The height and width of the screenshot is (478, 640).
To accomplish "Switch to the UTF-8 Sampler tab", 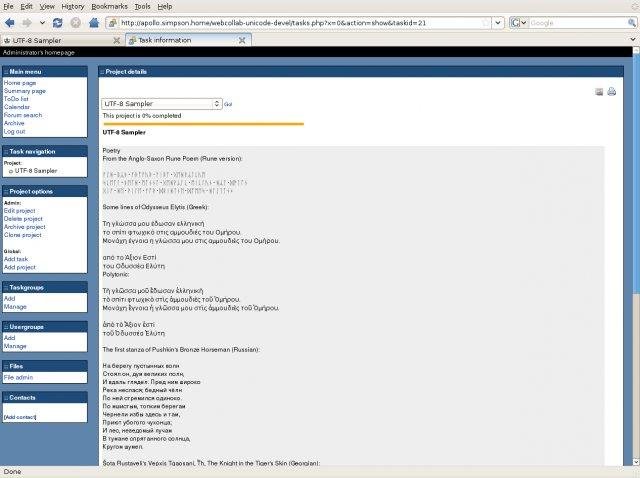I will [x=57, y=40].
